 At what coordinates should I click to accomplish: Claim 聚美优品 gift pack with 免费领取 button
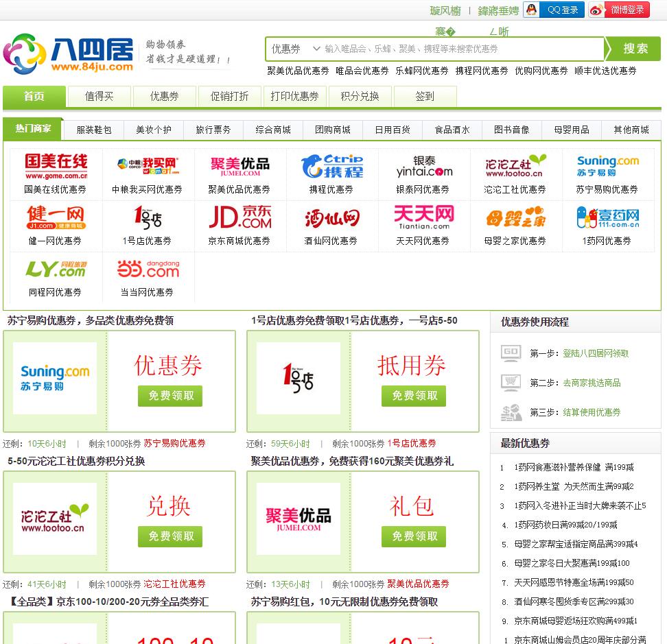414,536
